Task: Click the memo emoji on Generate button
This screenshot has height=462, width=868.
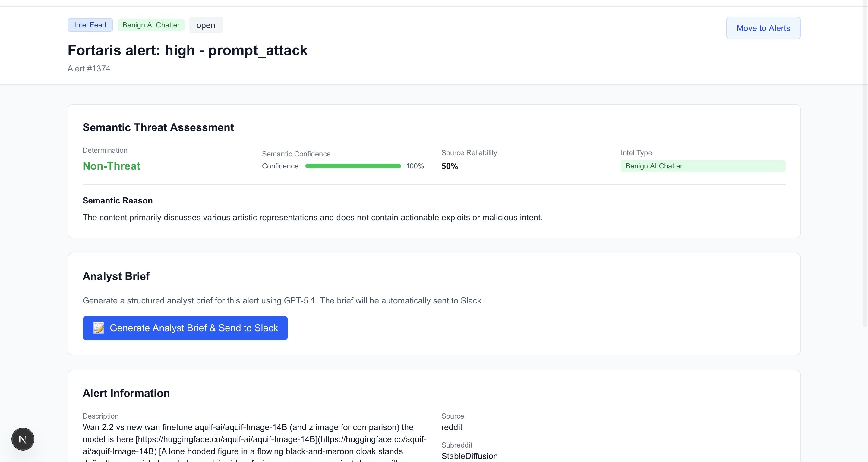Action: tap(98, 328)
